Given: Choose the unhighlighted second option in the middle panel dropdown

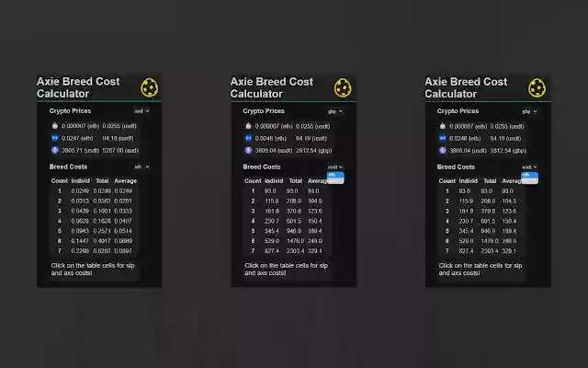Looking at the screenshot, I should (335, 181).
